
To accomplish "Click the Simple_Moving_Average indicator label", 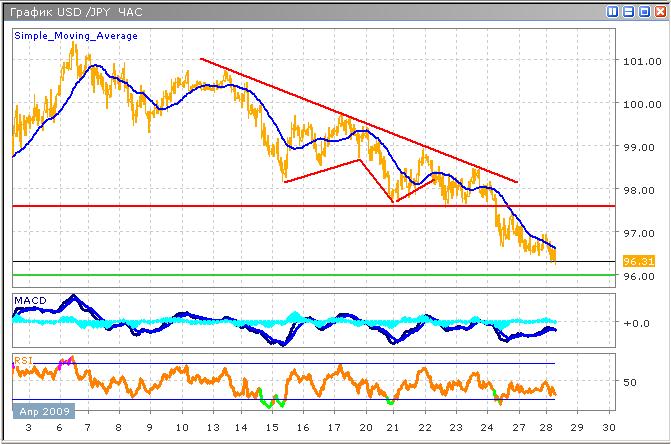I will tap(76, 36).
